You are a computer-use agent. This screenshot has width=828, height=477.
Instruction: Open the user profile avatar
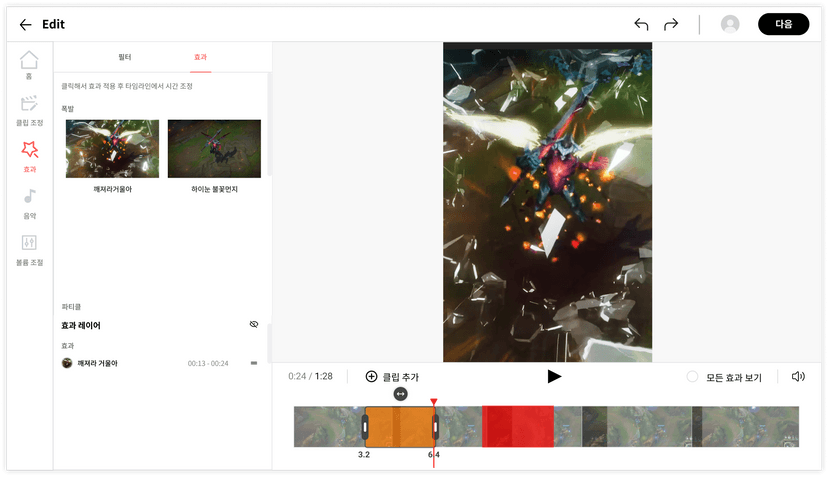[x=730, y=24]
